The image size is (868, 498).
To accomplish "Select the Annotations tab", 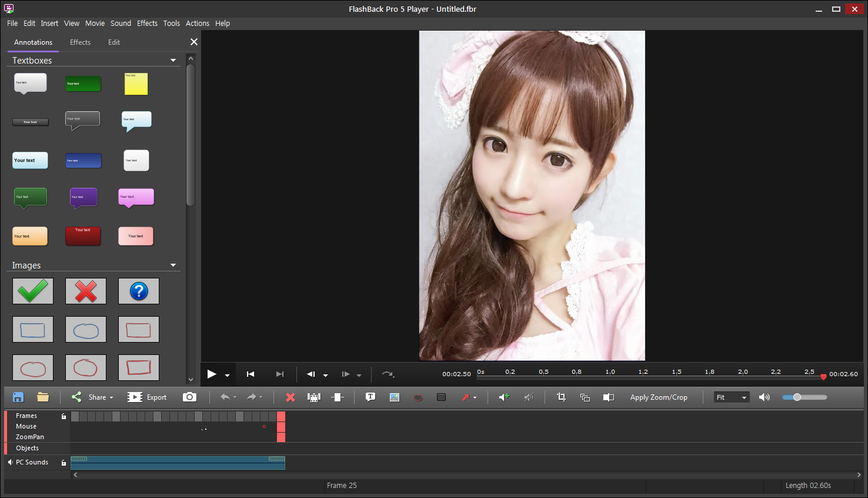I will pos(33,42).
